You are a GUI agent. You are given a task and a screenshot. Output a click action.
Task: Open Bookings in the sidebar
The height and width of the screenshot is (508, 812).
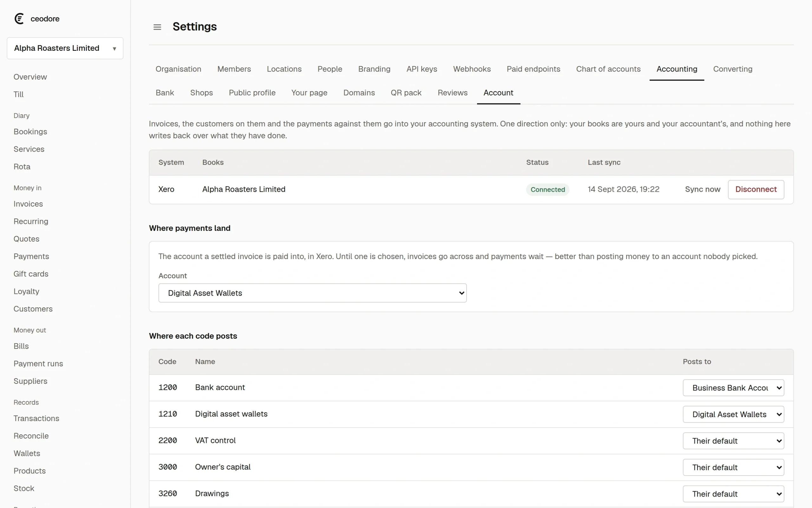[30, 132]
